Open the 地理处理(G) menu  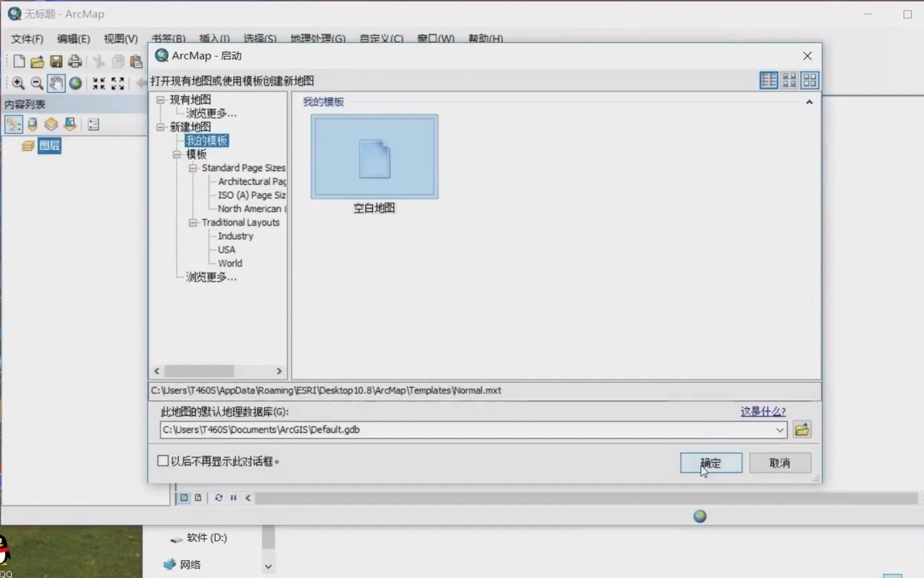(x=318, y=39)
